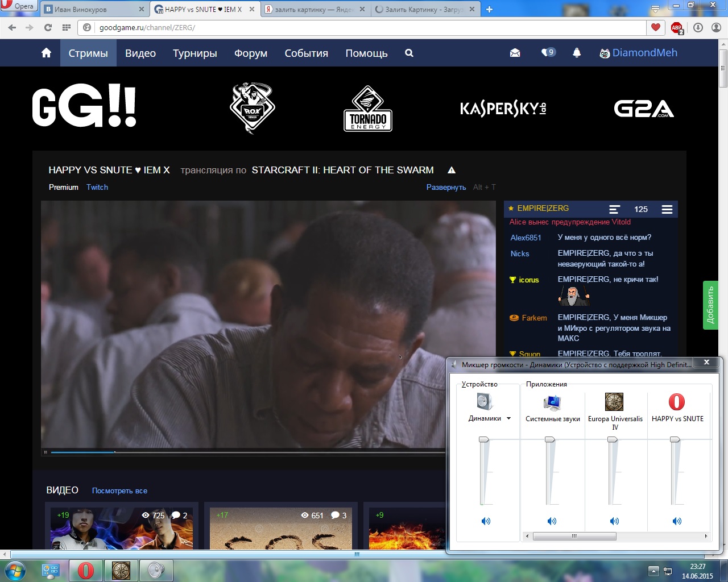Adjust the System sounds volume slider
Screen dimensions: 728x582
[550, 439]
